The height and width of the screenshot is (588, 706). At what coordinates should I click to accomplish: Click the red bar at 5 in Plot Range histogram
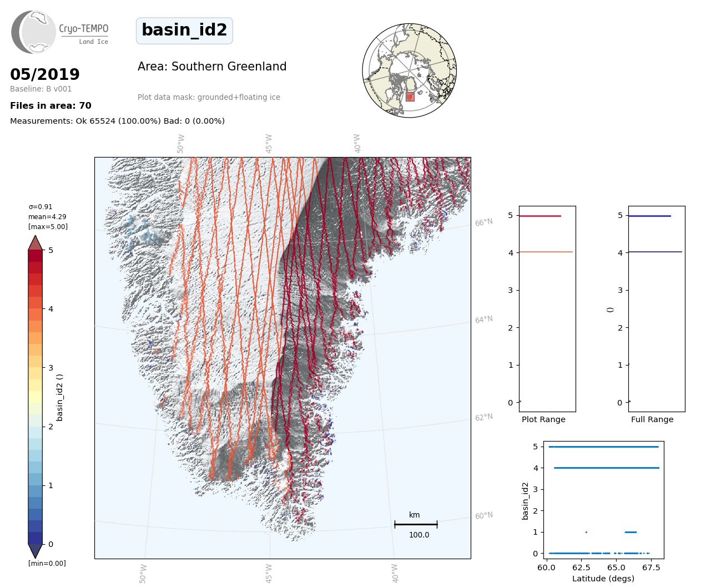[539, 216]
